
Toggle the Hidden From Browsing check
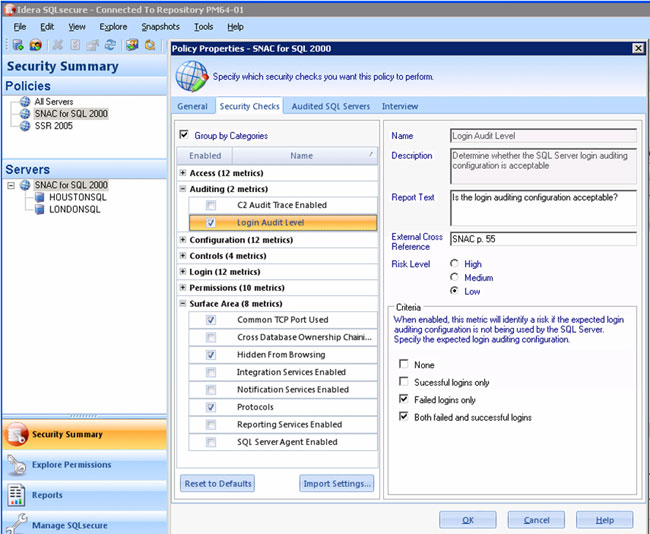211,355
